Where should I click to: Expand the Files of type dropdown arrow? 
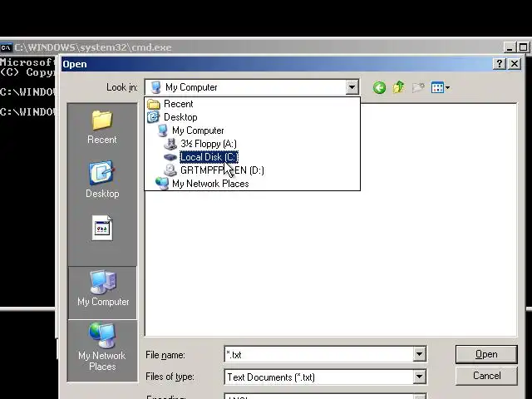(419, 377)
